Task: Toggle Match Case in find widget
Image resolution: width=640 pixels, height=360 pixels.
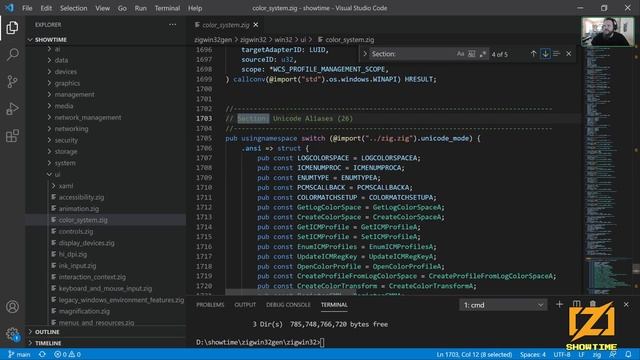Action: point(460,54)
